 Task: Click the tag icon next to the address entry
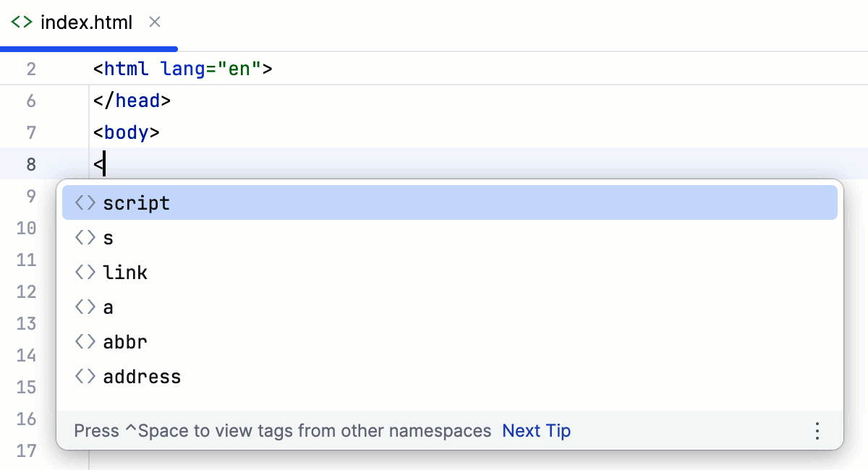(x=84, y=376)
